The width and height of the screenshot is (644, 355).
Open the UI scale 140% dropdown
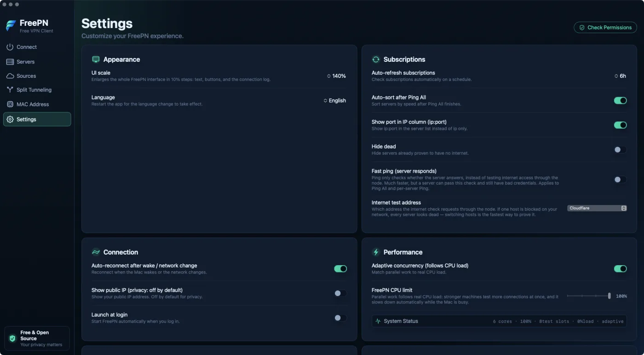click(336, 76)
